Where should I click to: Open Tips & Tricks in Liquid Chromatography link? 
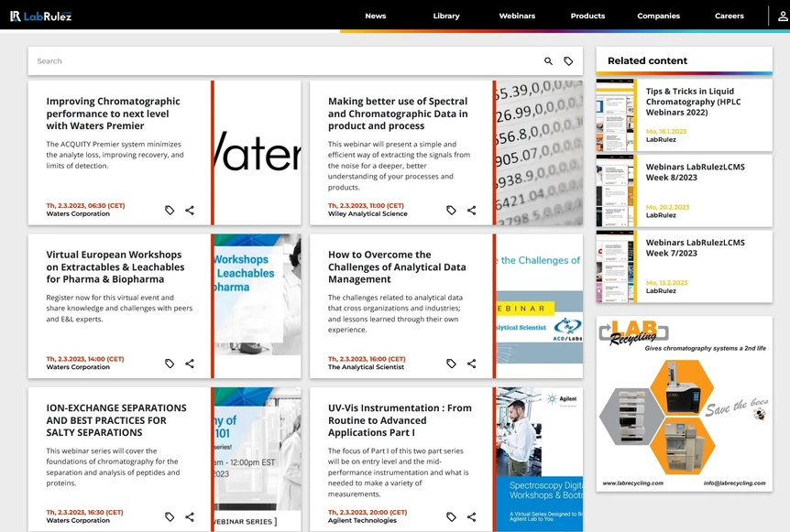click(x=689, y=102)
